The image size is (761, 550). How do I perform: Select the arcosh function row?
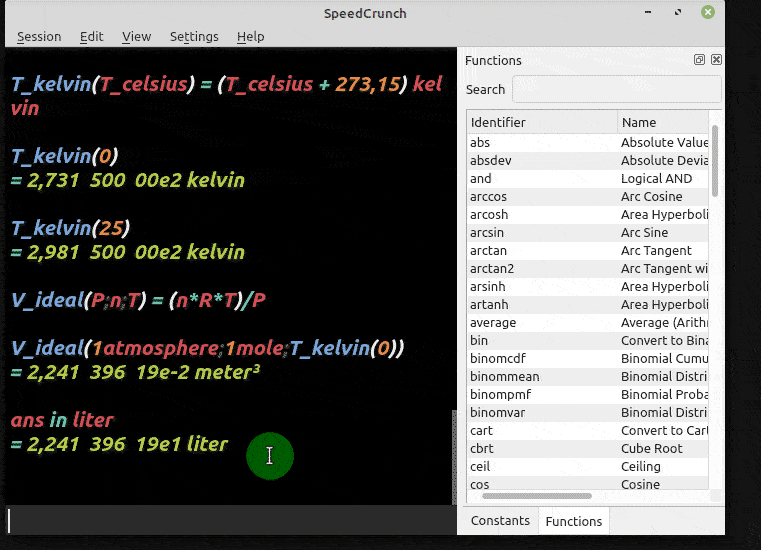[x=588, y=215]
